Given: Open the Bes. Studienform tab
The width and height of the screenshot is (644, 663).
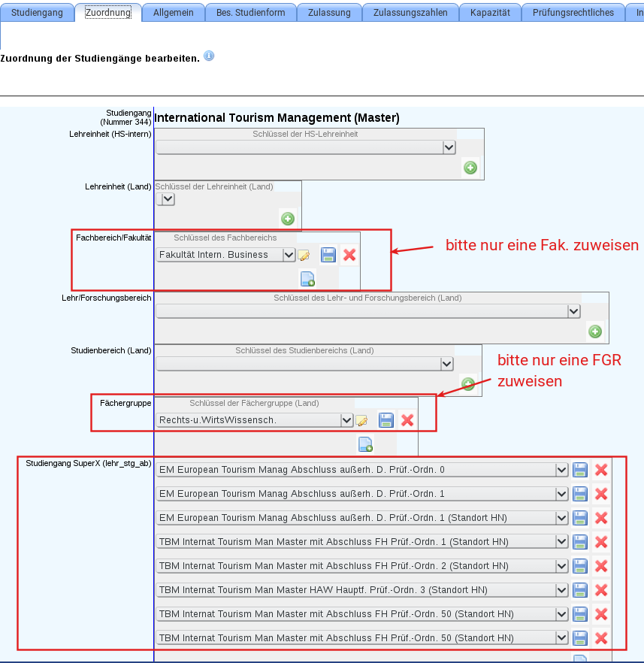Looking at the screenshot, I should tap(250, 12).
